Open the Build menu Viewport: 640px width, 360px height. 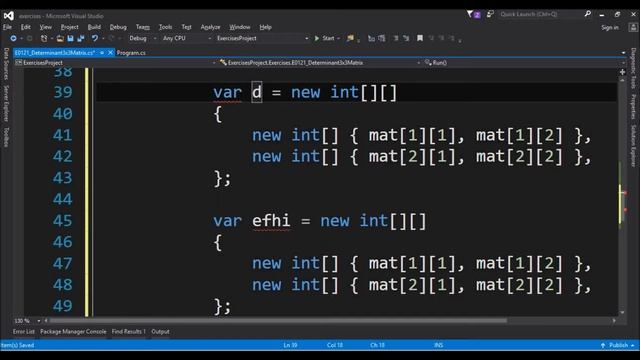[x=94, y=27]
